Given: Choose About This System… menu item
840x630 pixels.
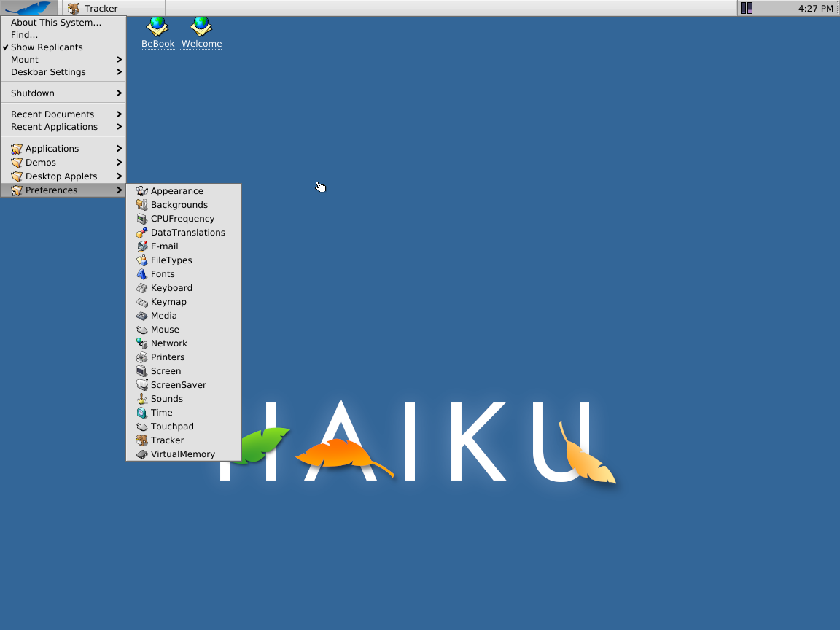Looking at the screenshot, I should coord(63,23).
